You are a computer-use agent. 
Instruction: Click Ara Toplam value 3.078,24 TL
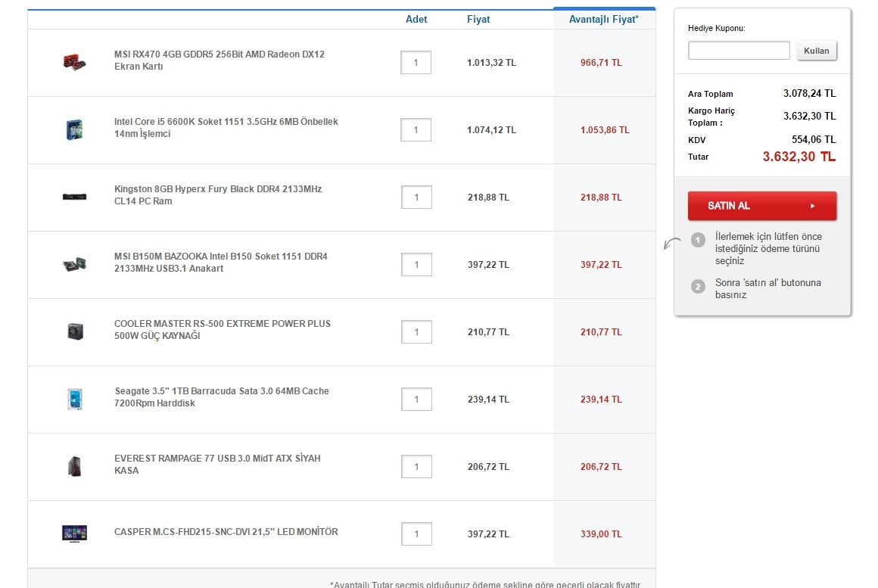coord(809,94)
